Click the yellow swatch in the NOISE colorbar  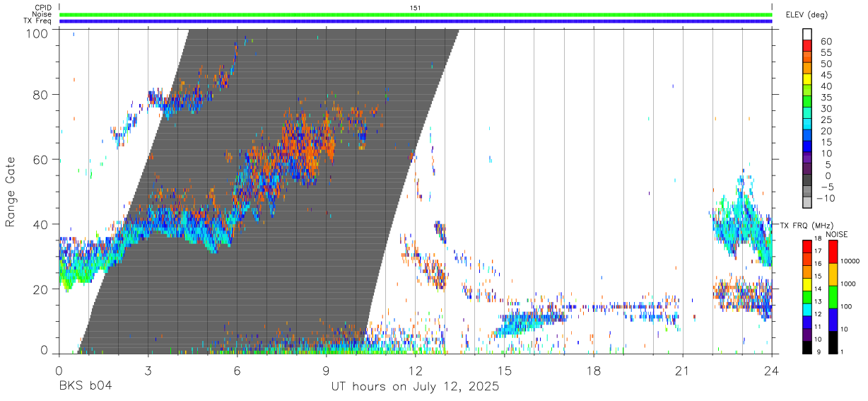(x=833, y=274)
